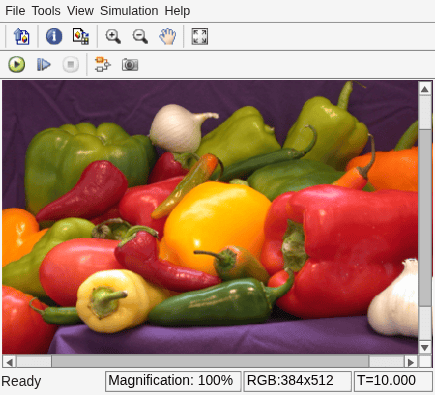
Task: Toggle the Maintain Fit to Window icon
Action: click(x=200, y=36)
